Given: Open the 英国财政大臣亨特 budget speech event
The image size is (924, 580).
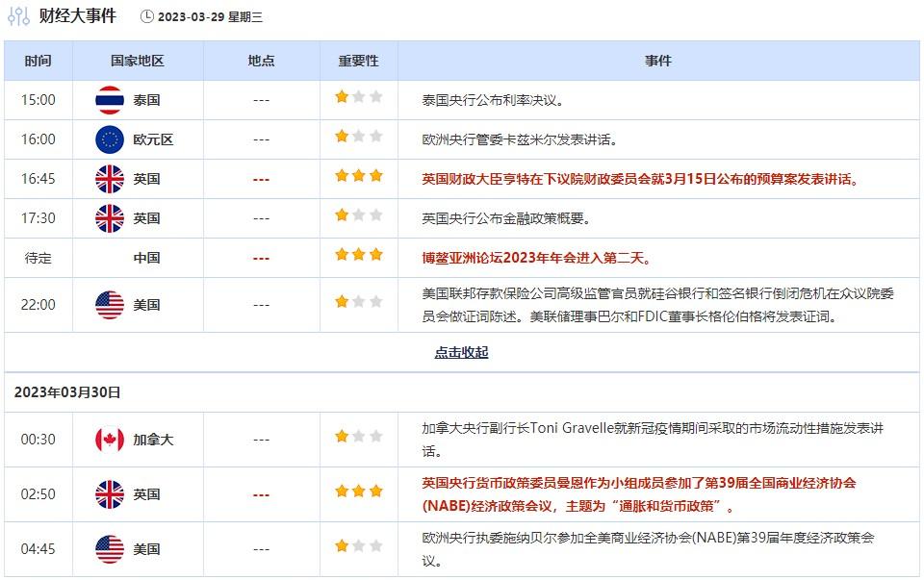Looking at the screenshot, I should click(x=640, y=179).
